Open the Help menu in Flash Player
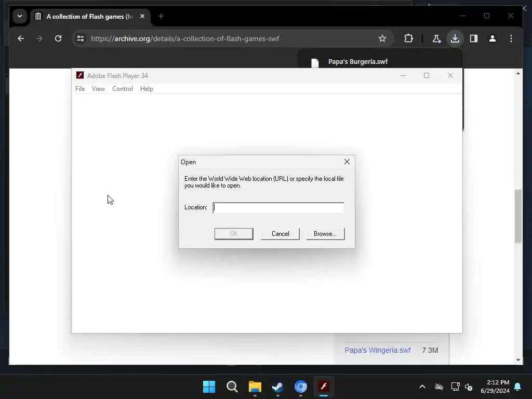This screenshot has height=399, width=532. pyautogui.click(x=147, y=89)
